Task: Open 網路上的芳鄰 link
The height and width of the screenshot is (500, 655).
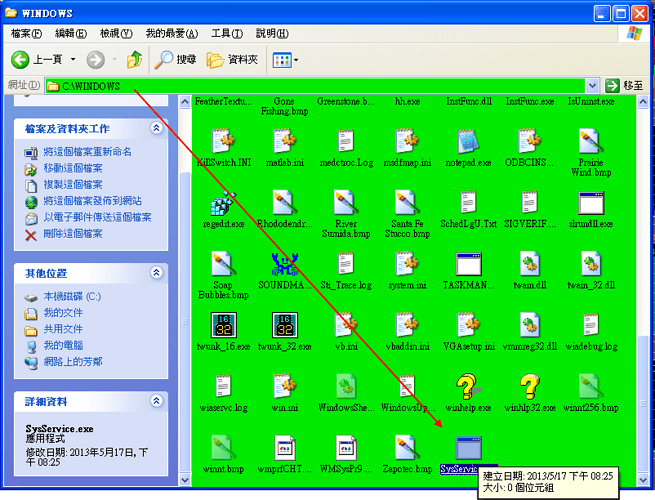Action: tap(73, 361)
